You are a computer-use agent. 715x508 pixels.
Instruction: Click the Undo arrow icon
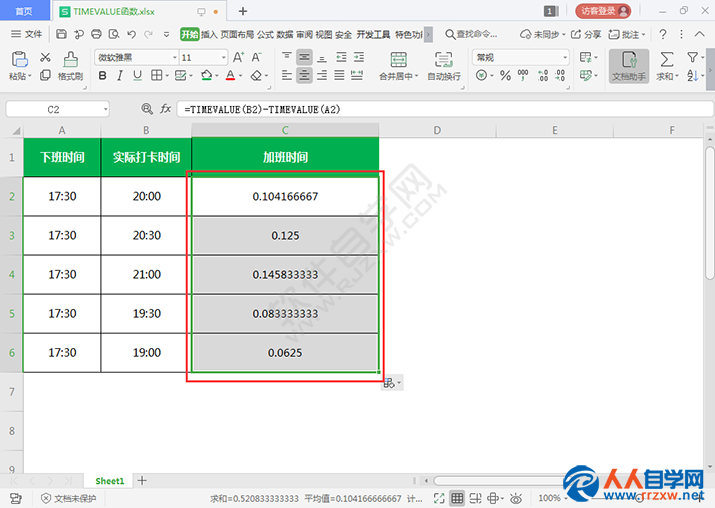point(131,34)
